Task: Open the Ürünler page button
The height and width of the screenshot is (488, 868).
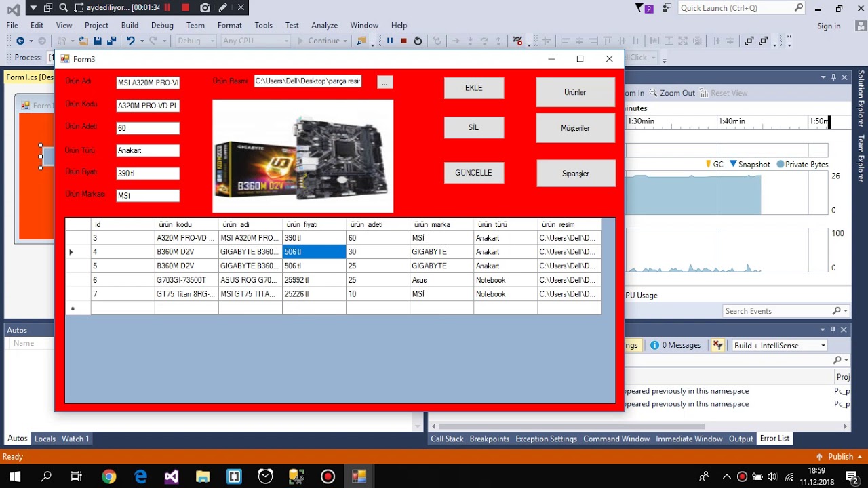Action: tap(575, 92)
